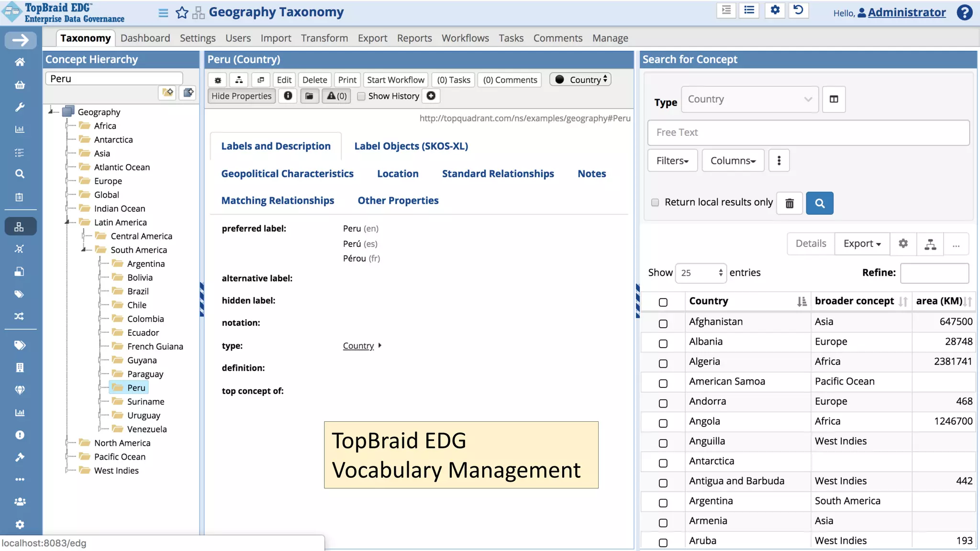Check the select-all box in results header

(x=663, y=302)
